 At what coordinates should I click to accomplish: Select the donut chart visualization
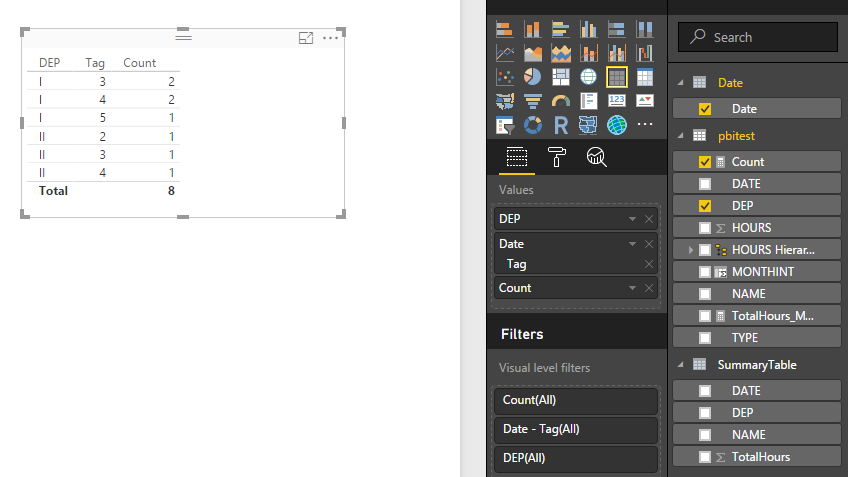pos(533,125)
